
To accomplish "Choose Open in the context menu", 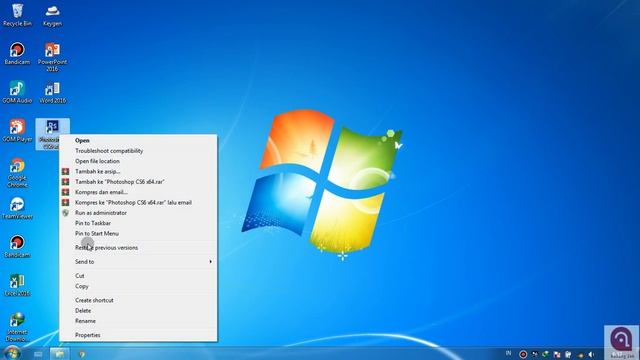I will point(138,140).
